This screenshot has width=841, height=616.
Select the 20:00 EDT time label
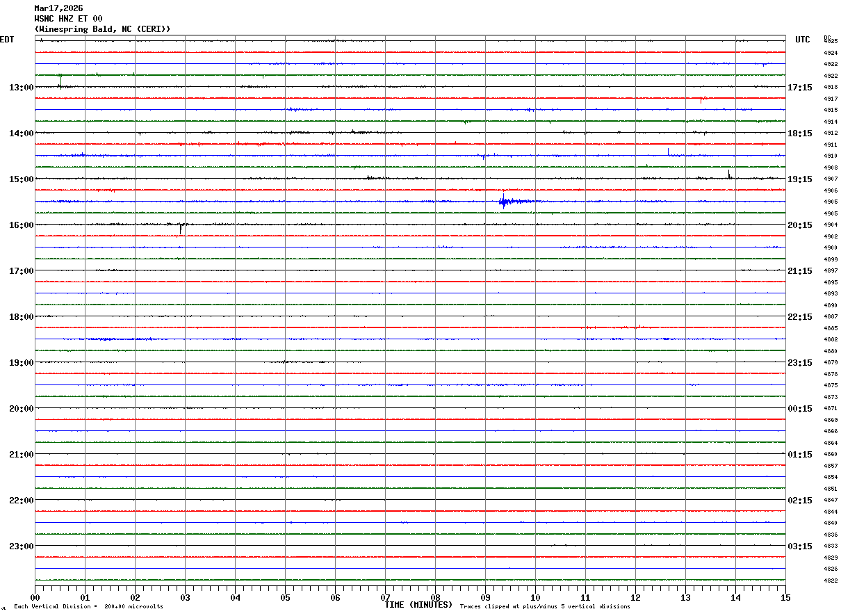[21, 409]
